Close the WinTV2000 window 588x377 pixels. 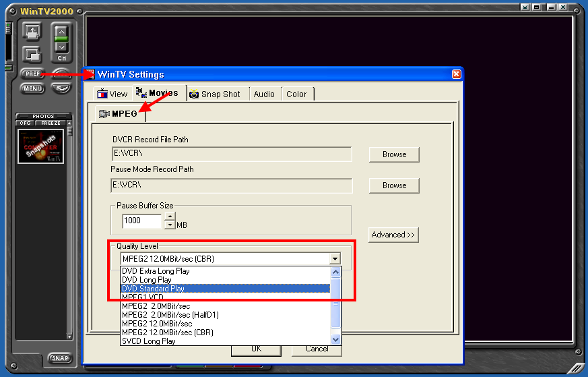562,7
